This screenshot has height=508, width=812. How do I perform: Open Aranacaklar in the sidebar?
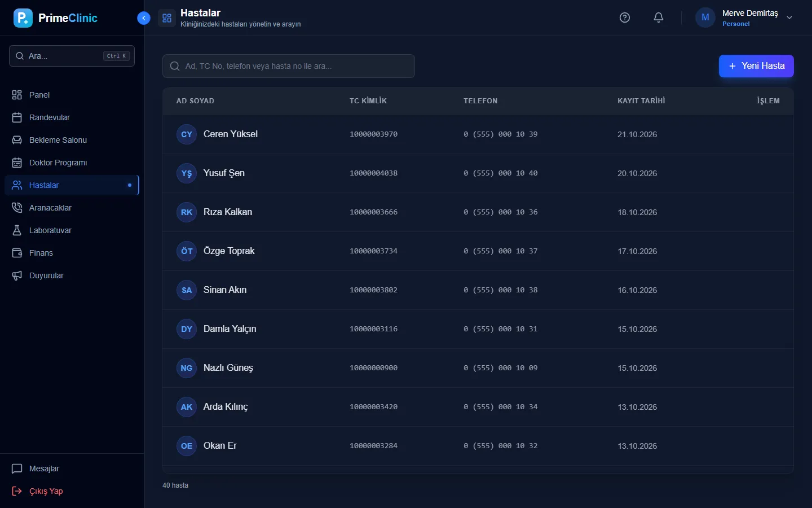click(72, 208)
